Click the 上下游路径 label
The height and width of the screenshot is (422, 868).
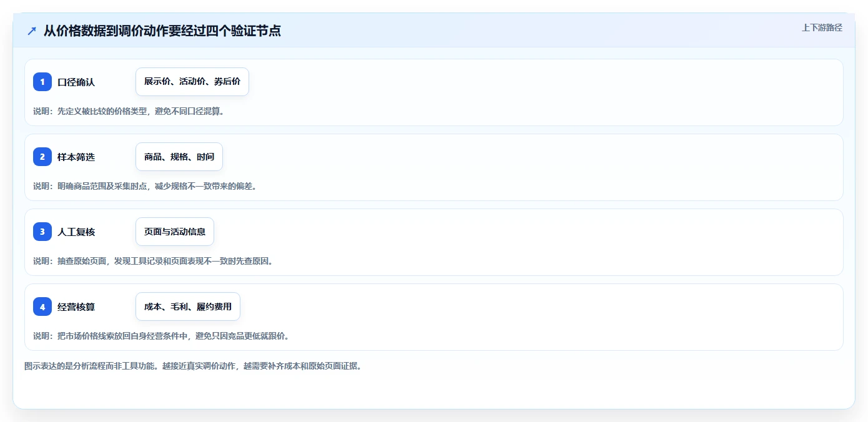pyautogui.click(x=822, y=27)
